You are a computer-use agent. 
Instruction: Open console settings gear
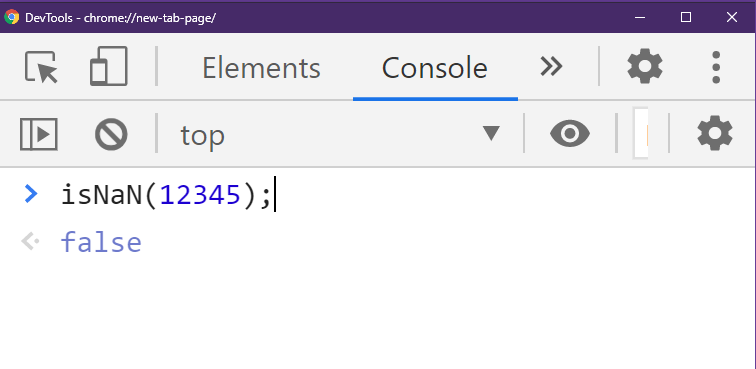point(715,133)
